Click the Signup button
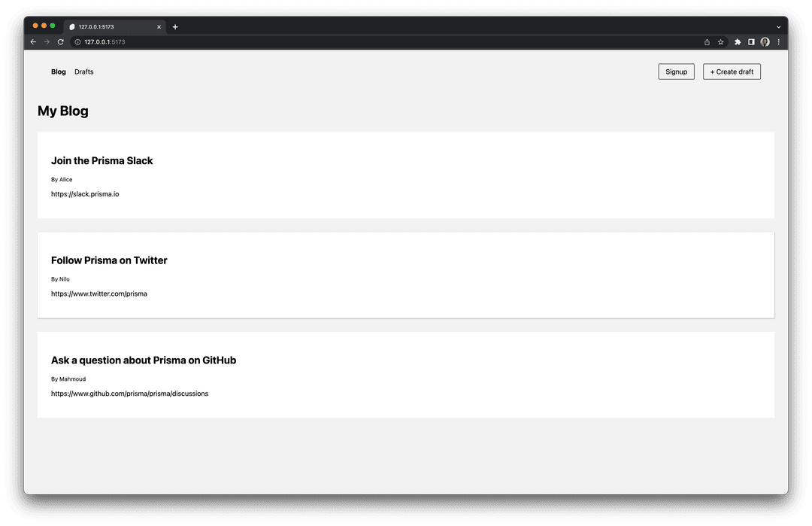This screenshot has height=526, width=812. [676, 71]
